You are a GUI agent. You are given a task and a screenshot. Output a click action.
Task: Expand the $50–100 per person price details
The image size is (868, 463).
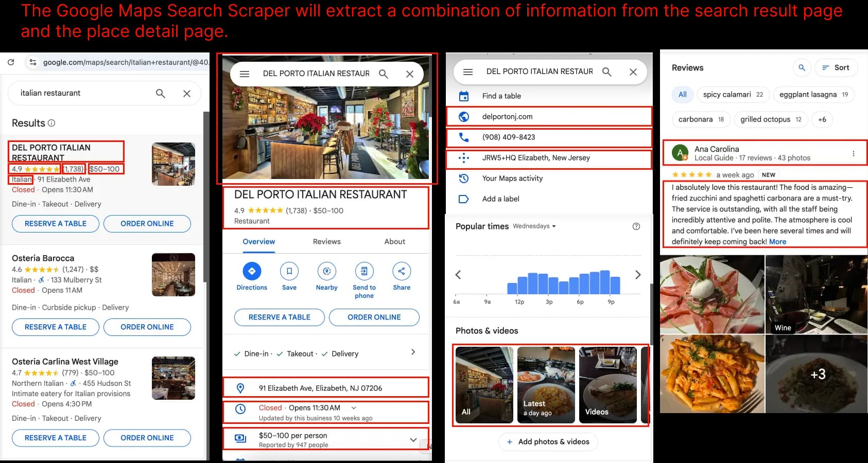[413, 440]
